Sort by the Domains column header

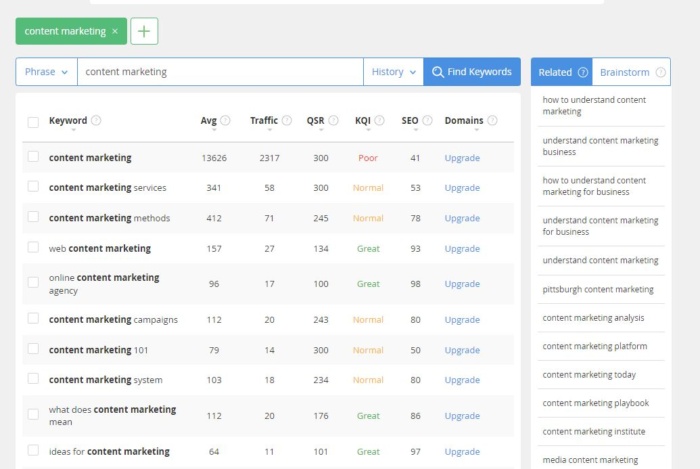coord(464,120)
